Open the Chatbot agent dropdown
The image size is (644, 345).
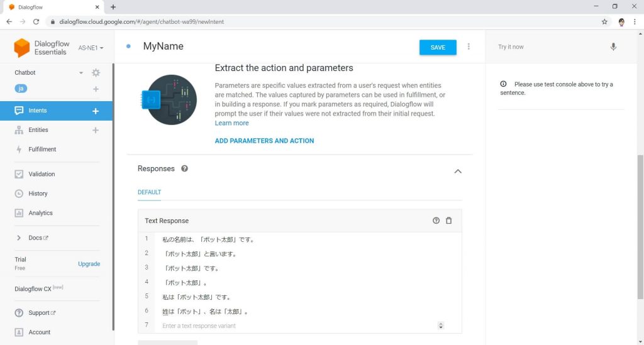click(81, 73)
